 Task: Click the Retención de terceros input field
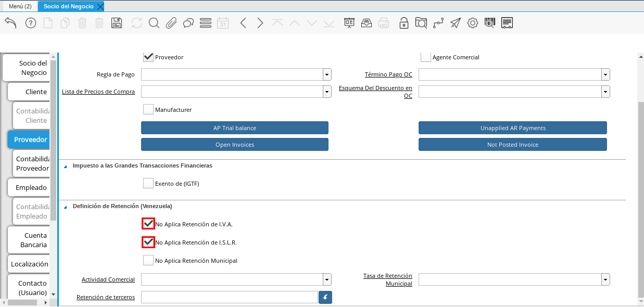point(229,297)
